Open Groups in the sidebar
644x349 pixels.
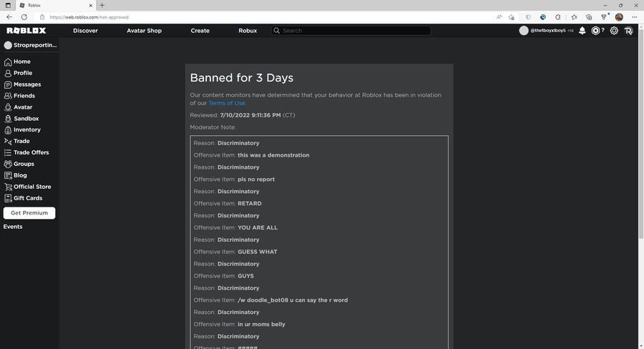tap(19, 164)
